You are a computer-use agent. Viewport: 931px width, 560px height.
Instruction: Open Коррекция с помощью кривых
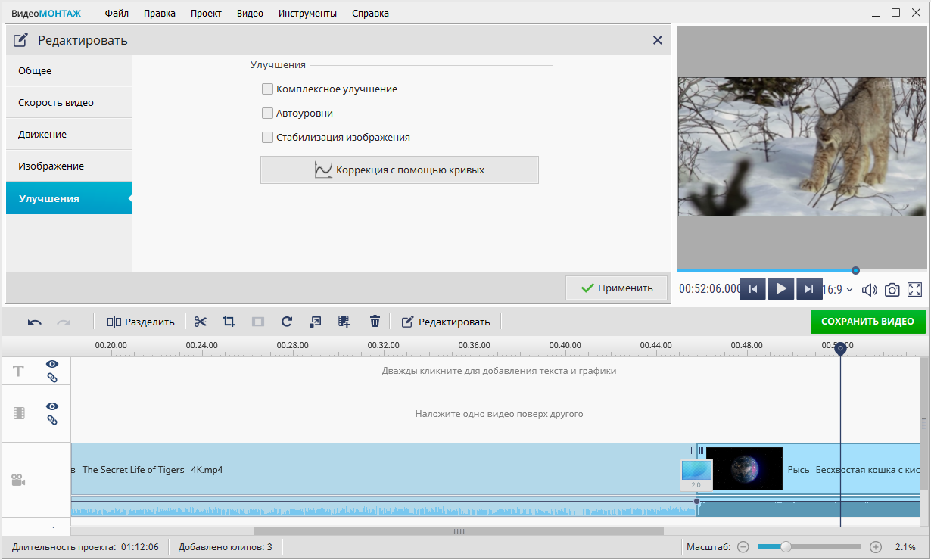(x=399, y=170)
